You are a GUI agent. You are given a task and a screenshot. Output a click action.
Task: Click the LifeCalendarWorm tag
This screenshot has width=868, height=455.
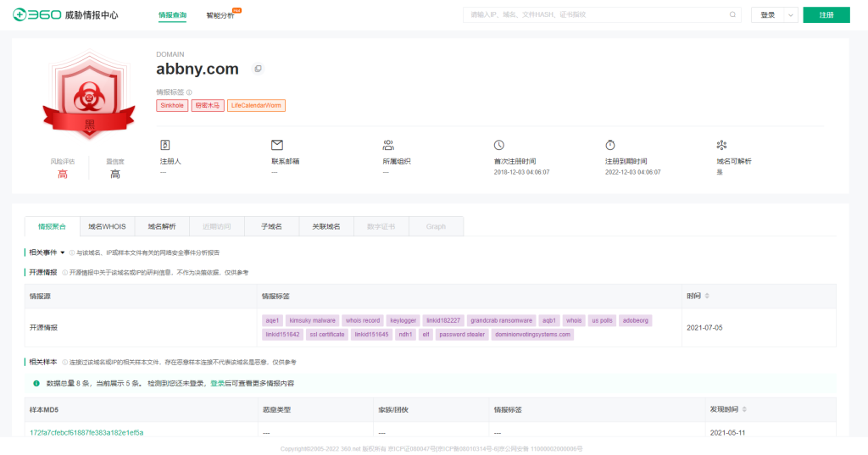click(x=256, y=105)
